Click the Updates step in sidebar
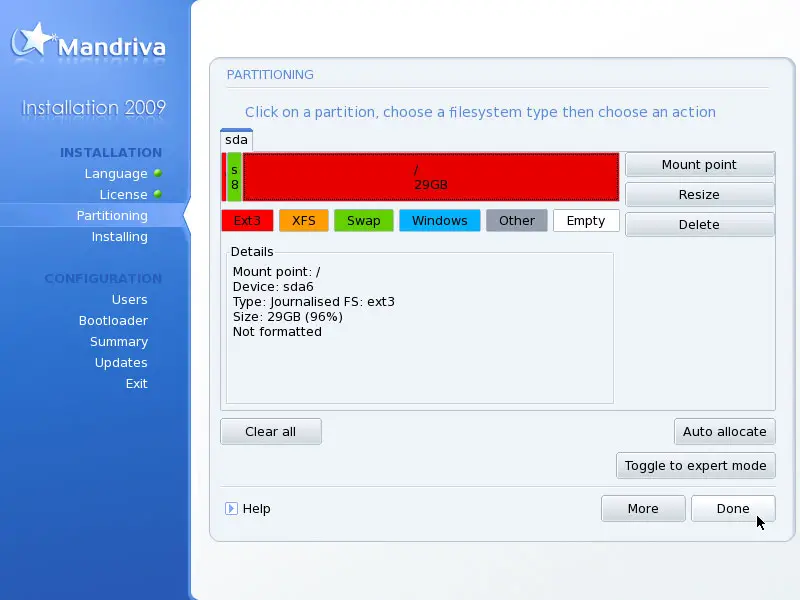The height and width of the screenshot is (600, 800). point(121,363)
